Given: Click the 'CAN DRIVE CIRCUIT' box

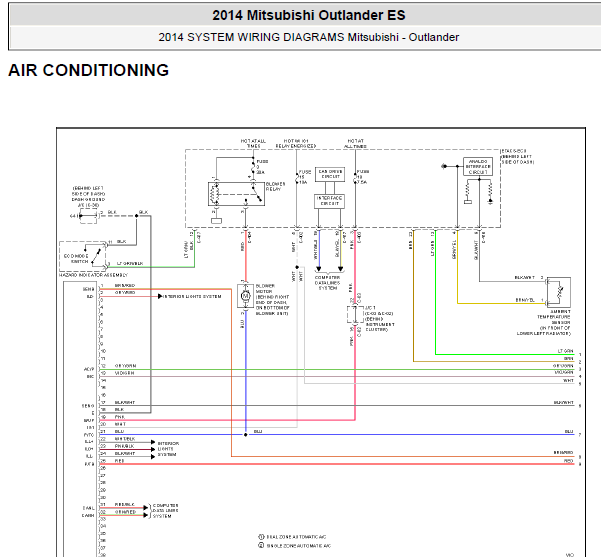Looking at the screenshot, I should 330,174.
